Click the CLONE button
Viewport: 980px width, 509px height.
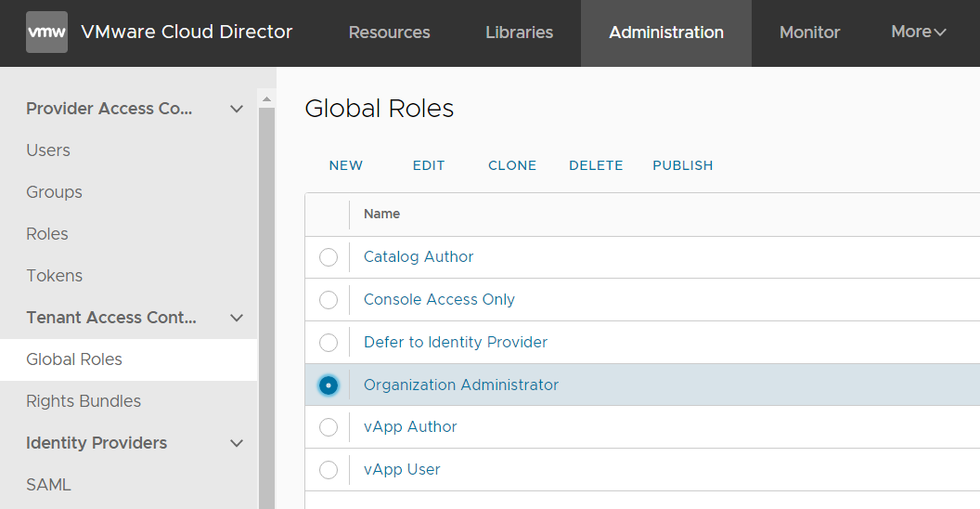tap(512, 165)
